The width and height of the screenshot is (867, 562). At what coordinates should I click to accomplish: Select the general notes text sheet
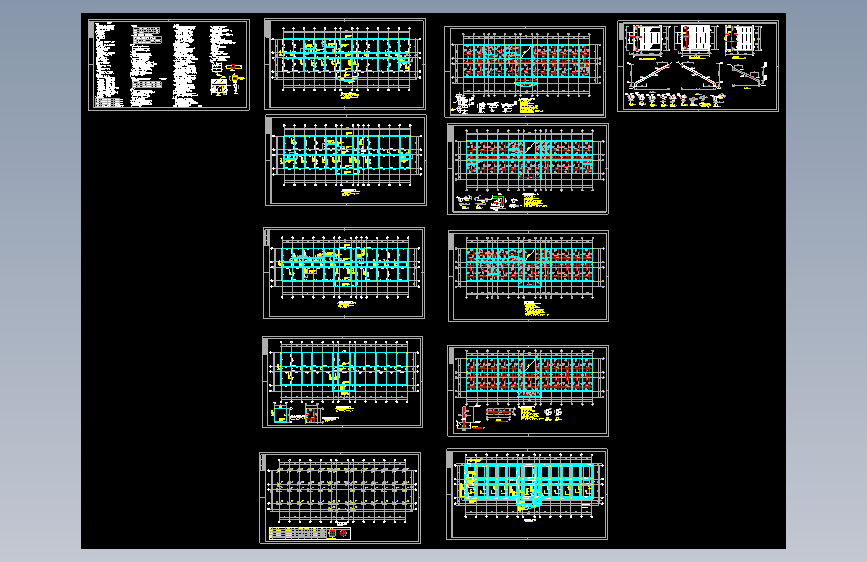(x=169, y=65)
